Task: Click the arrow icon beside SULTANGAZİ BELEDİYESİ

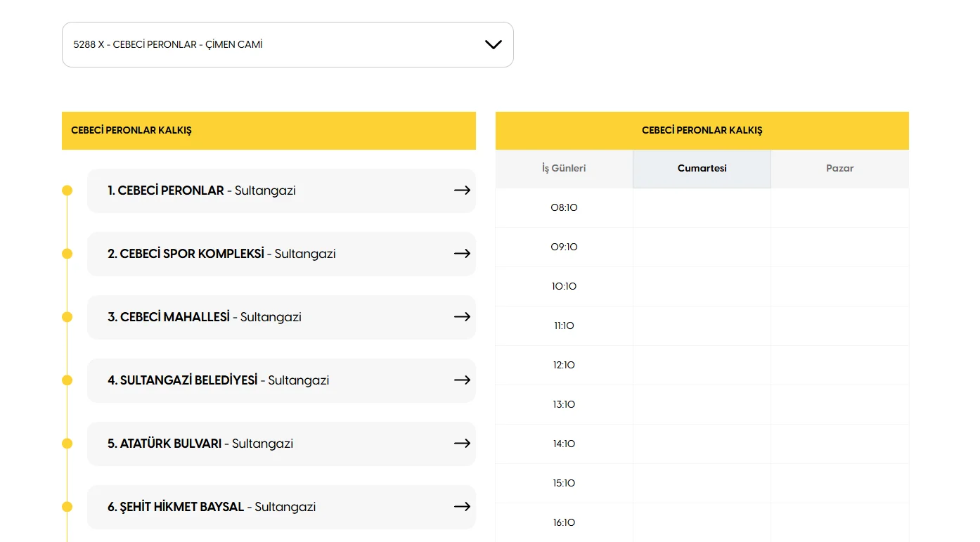Action: [x=462, y=380]
